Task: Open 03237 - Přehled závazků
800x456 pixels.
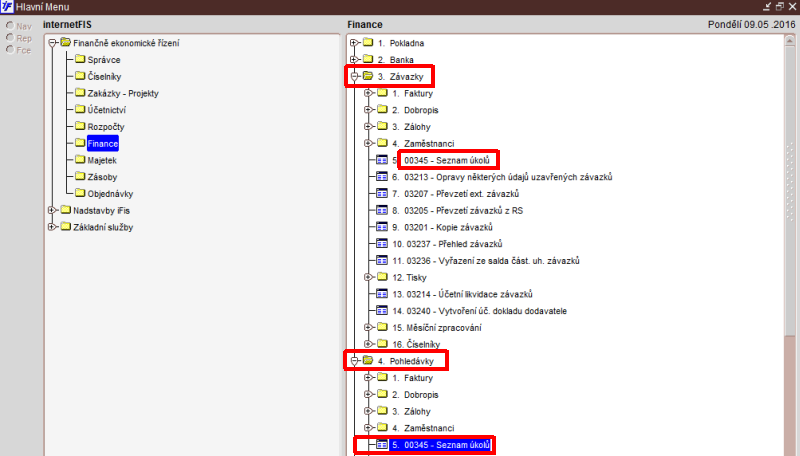Action: point(447,244)
